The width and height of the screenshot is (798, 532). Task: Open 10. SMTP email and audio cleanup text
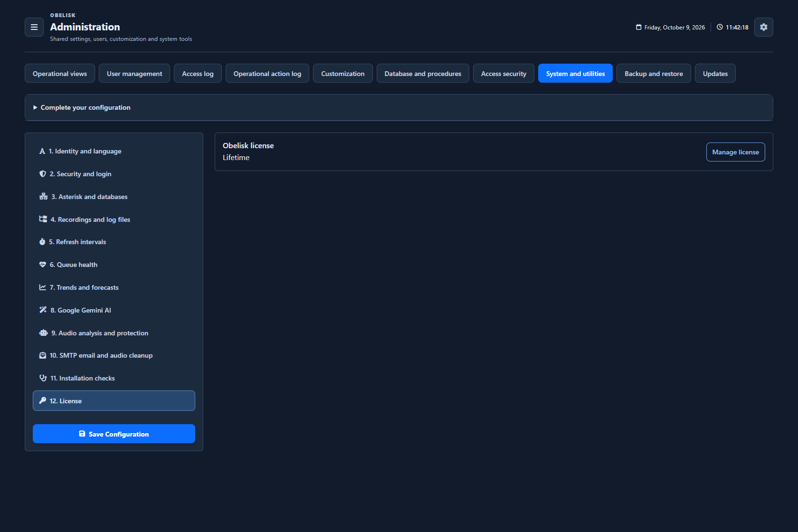tap(101, 355)
